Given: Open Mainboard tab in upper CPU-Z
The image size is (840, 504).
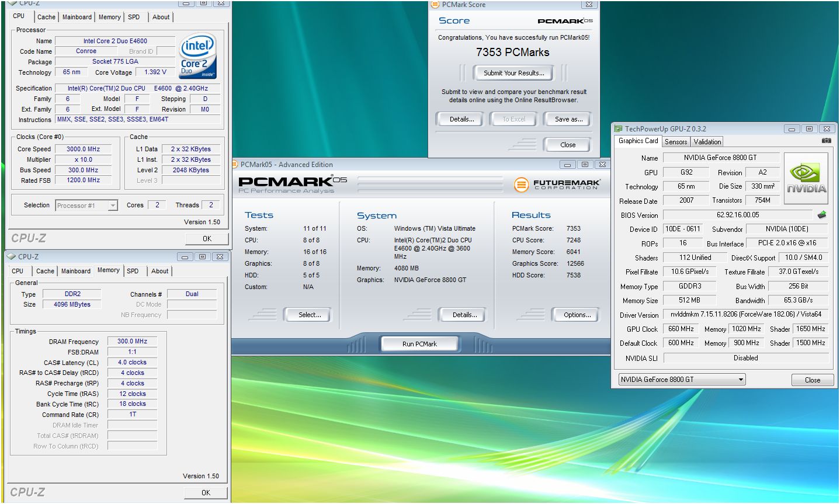Looking at the screenshot, I should click(77, 17).
